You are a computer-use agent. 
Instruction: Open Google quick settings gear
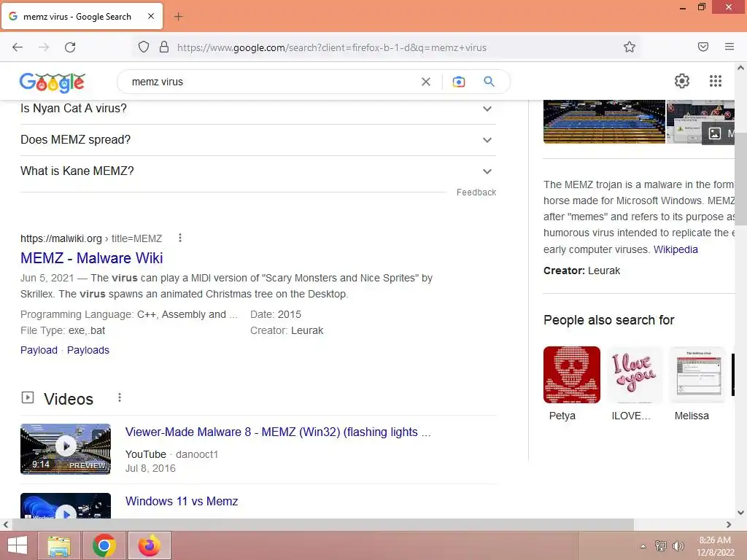682,81
